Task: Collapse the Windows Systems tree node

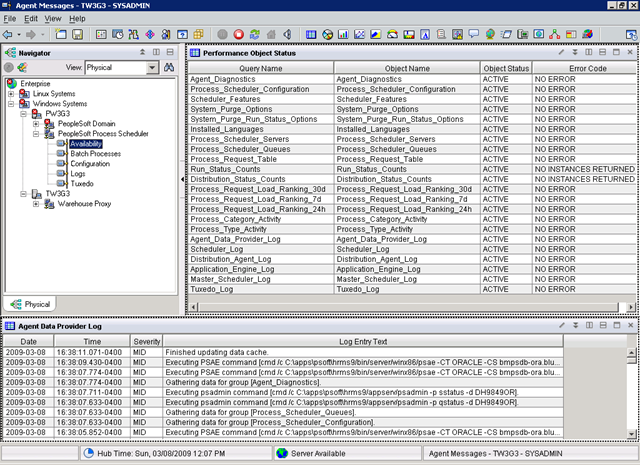Action: click(x=11, y=104)
